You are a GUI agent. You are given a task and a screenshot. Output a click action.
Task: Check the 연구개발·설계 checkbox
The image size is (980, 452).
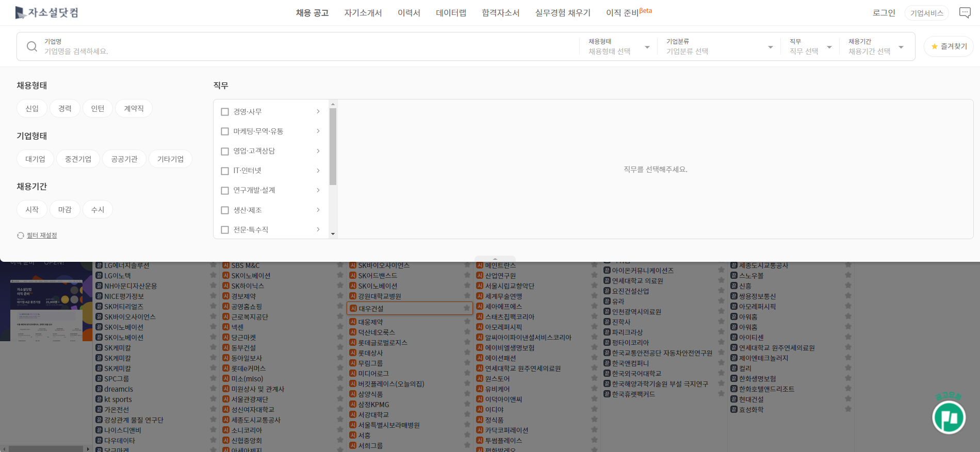pos(225,190)
